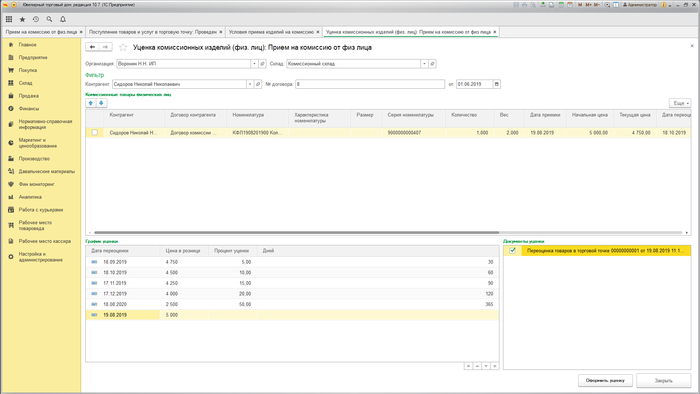The width and height of the screenshot is (700, 394).
Task: Click the № договора input field
Action: [x=370, y=84]
